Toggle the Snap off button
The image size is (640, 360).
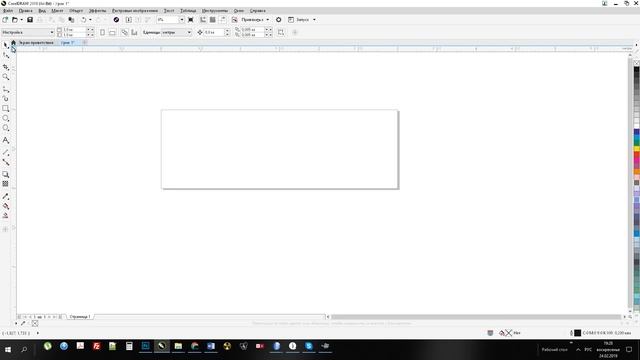[235, 20]
